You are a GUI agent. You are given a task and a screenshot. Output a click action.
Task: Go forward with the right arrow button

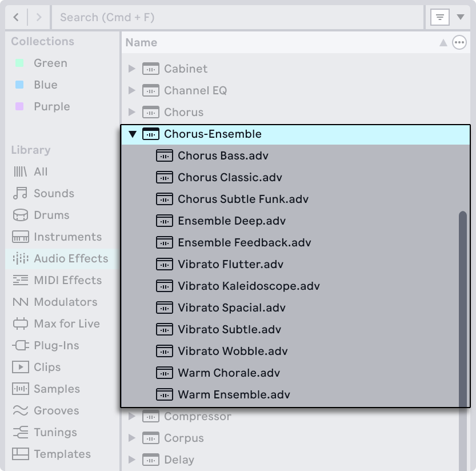(x=39, y=17)
